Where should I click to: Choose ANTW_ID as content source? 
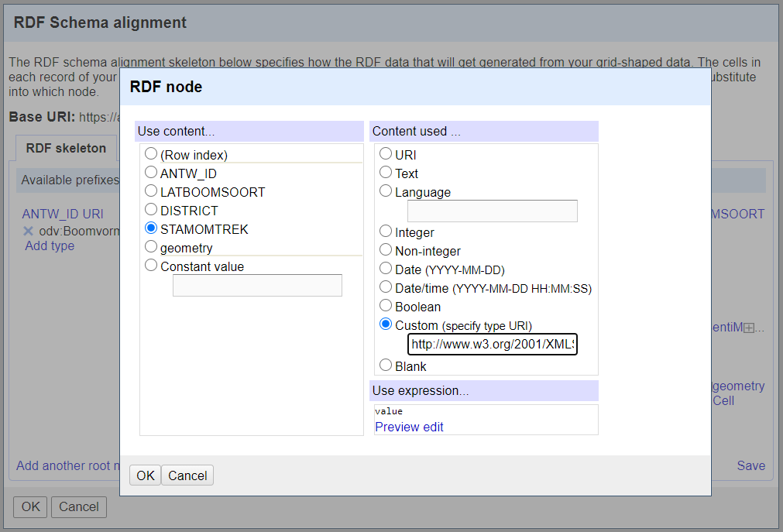151,173
